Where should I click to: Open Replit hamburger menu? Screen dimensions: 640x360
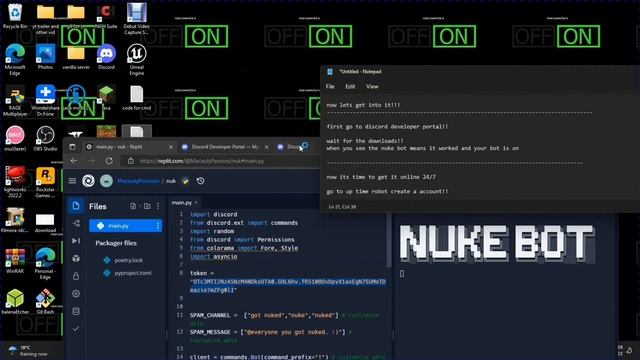coord(72,180)
